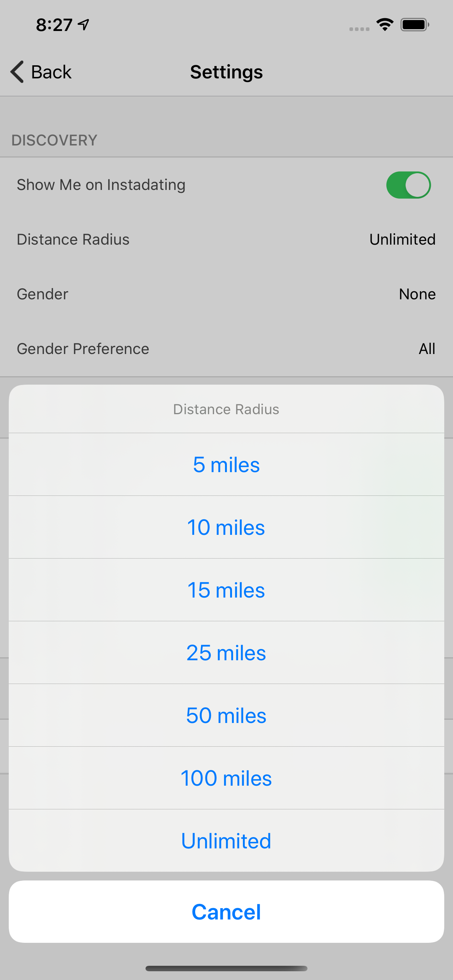This screenshot has height=980, width=453.
Task: Pick the 15 miles option
Action: (226, 590)
